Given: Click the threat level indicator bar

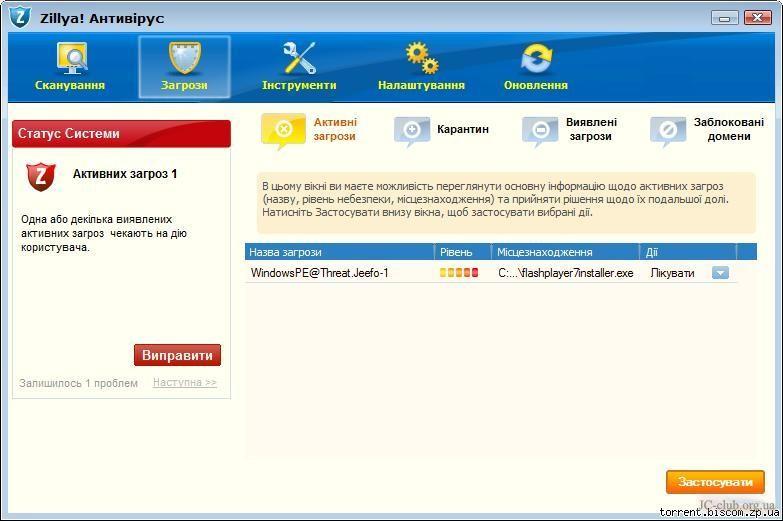Looking at the screenshot, I should point(459,273).
